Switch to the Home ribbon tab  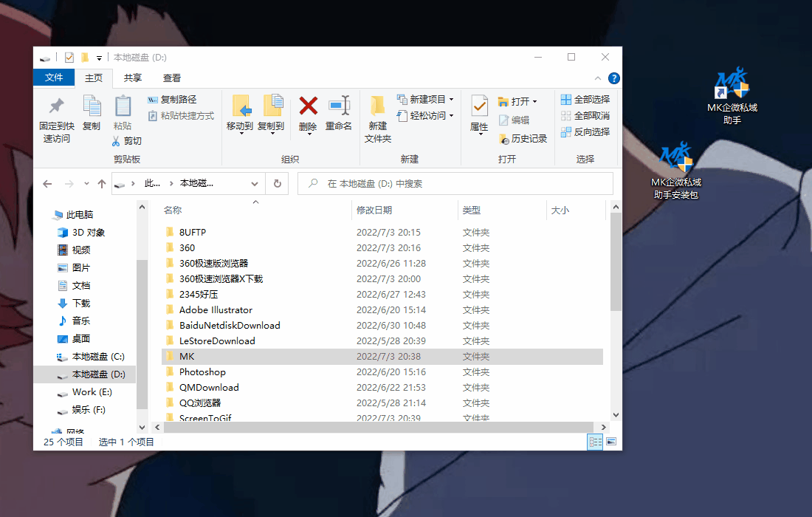click(94, 78)
